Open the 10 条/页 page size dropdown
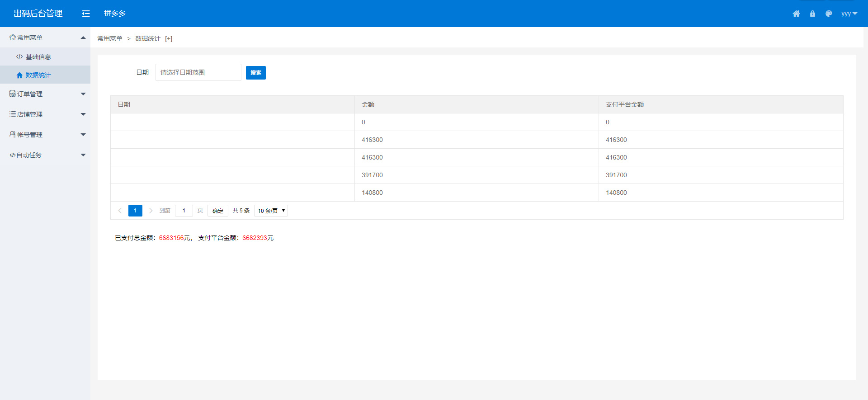The height and width of the screenshot is (400, 868). click(271, 211)
